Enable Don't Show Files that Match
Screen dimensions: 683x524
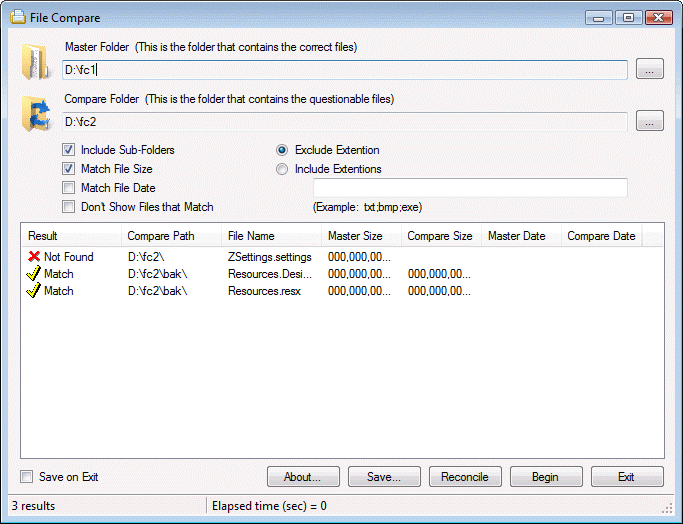[68, 206]
